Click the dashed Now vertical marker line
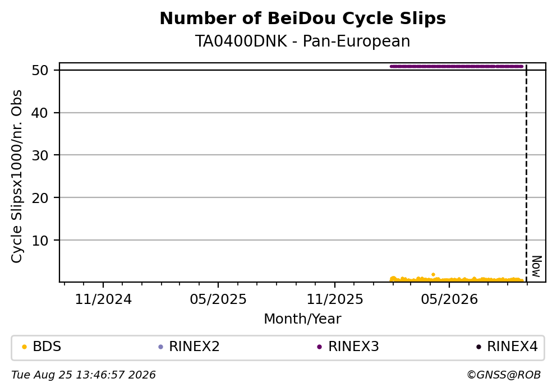This screenshot has height=392, width=557. [527, 173]
